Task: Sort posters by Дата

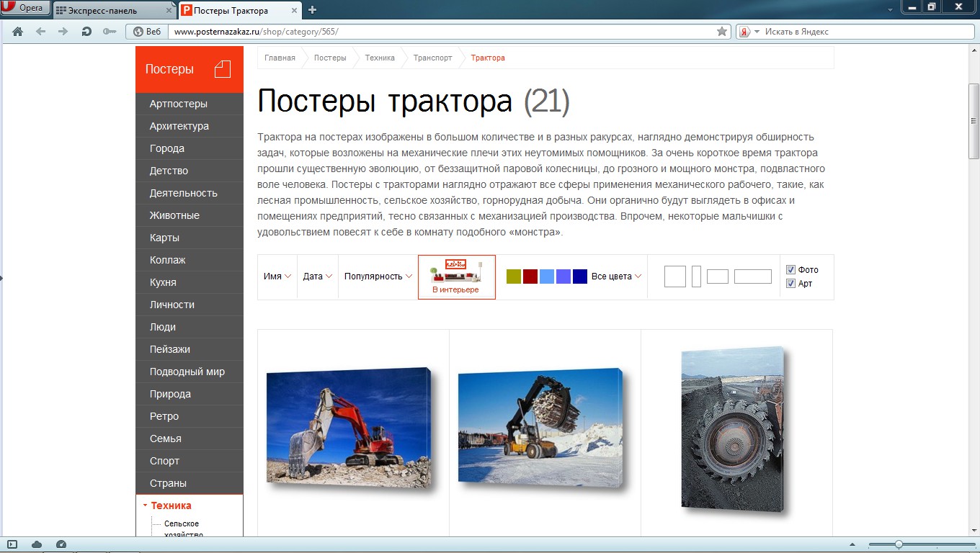Action: (x=318, y=276)
